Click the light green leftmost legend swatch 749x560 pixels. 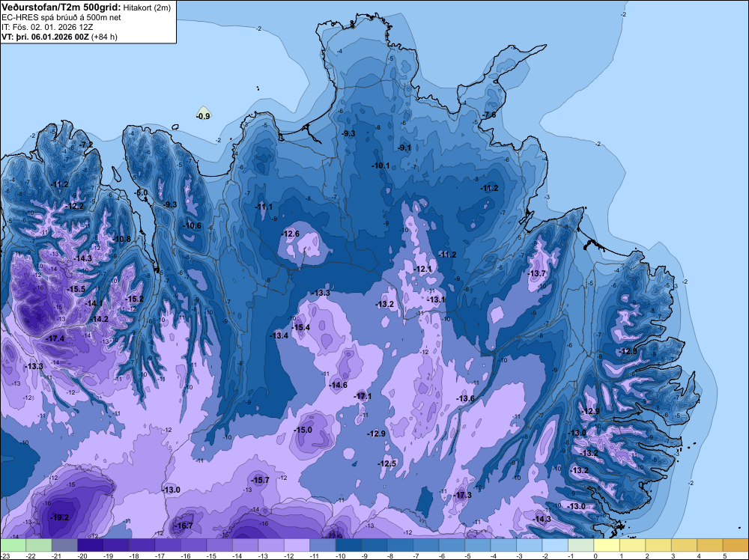[x=13, y=545]
